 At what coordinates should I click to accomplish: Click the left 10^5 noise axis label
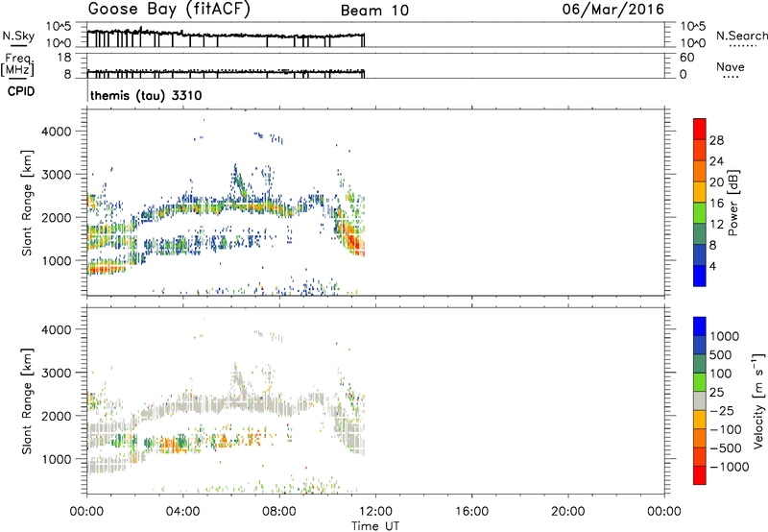point(59,27)
